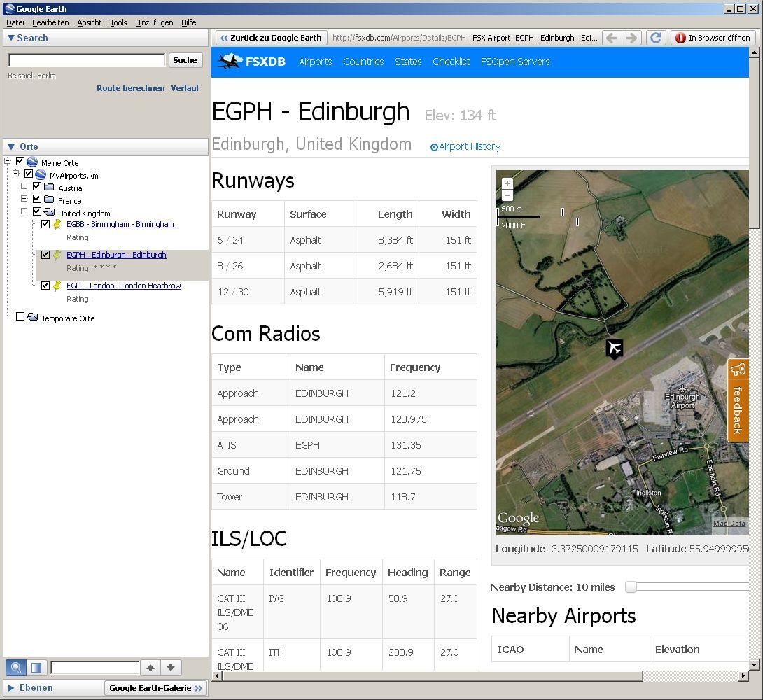The image size is (763, 700).
Task: Collapse the Orte panel
Action: 11,147
